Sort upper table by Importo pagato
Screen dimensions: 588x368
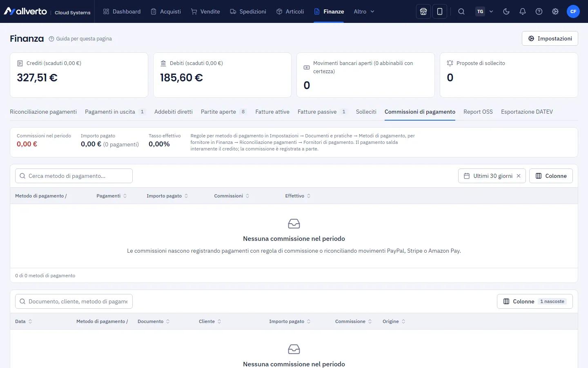pos(167,196)
